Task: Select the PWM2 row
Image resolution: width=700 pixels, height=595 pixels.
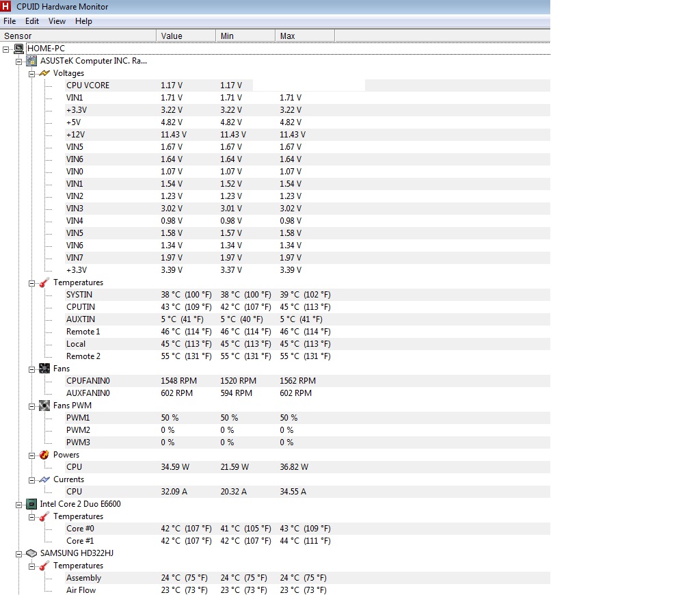Action: coord(307,430)
